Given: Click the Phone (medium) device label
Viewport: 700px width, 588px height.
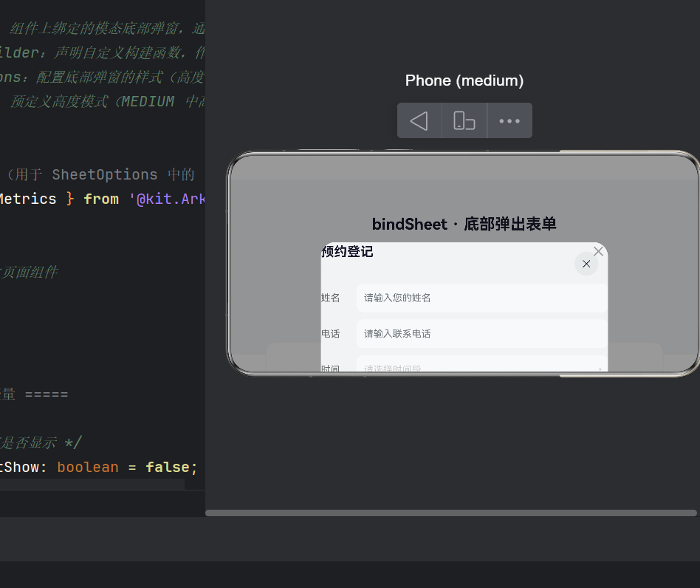Looking at the screenshot, I should [464, 81].
